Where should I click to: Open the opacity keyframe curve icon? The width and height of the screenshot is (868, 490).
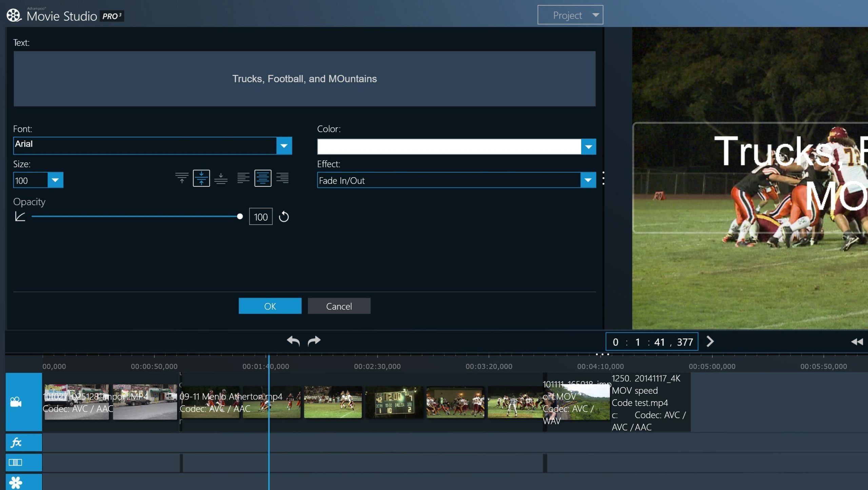pos(20,217)
